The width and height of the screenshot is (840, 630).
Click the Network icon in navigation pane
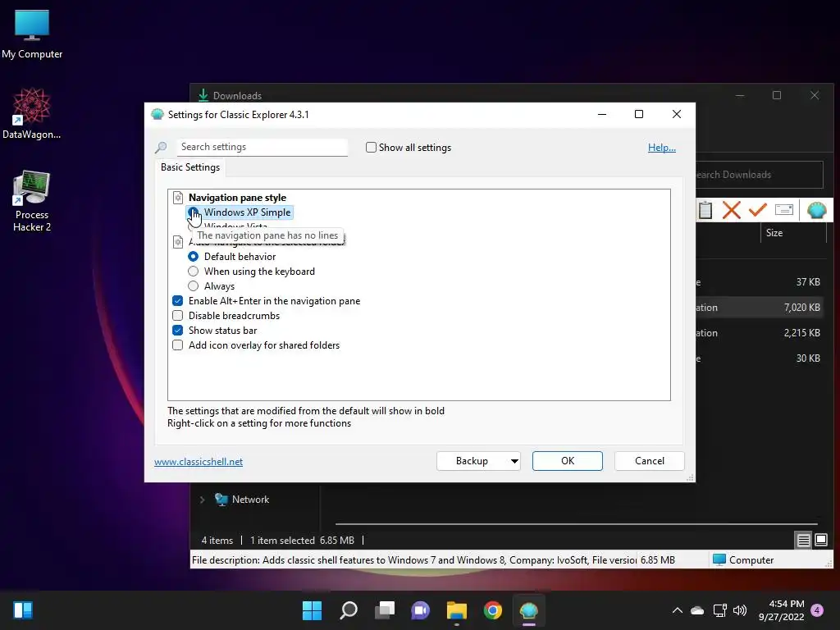tap(221, 500)
